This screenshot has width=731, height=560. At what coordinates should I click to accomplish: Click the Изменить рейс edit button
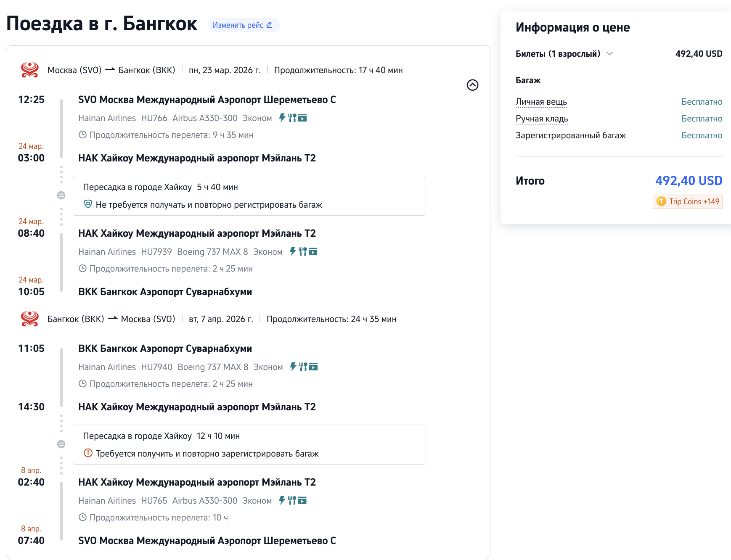coord(243,25)
